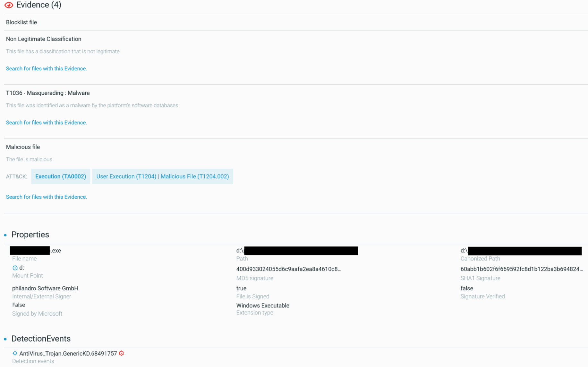588x369 pixels.
Task: Select the T1036 - Masquerading : Malware heading
Action: (x=48, y=93)
